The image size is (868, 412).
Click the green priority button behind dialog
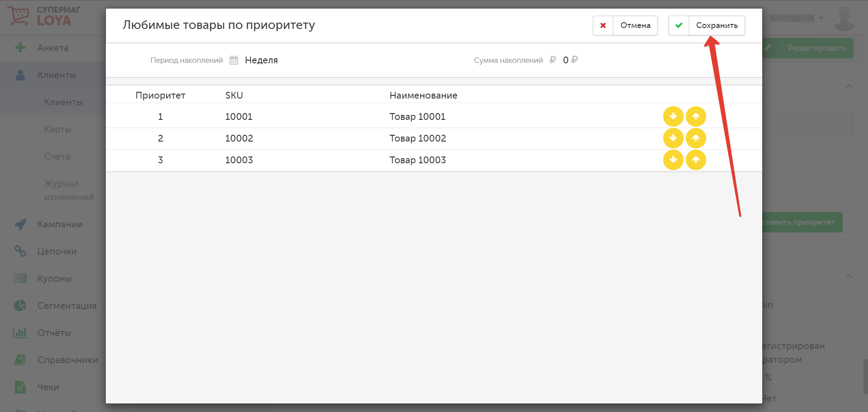(x=802, y=223)
